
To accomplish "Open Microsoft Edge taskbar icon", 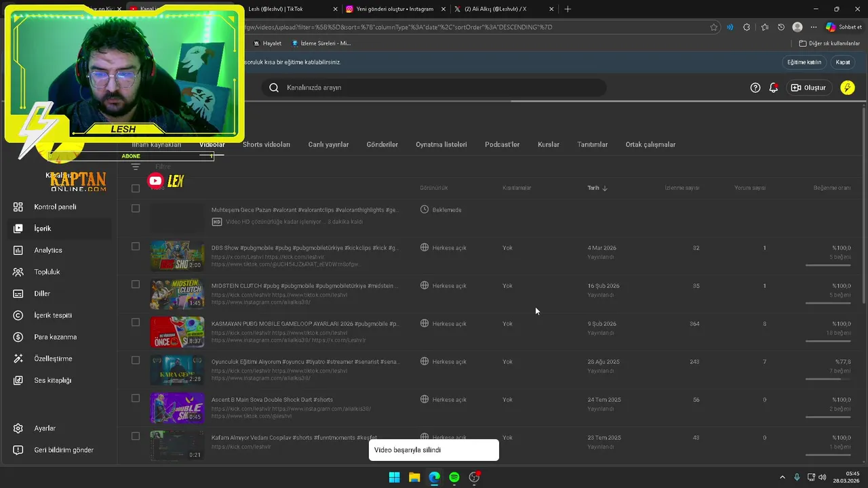I will (434, 477).
